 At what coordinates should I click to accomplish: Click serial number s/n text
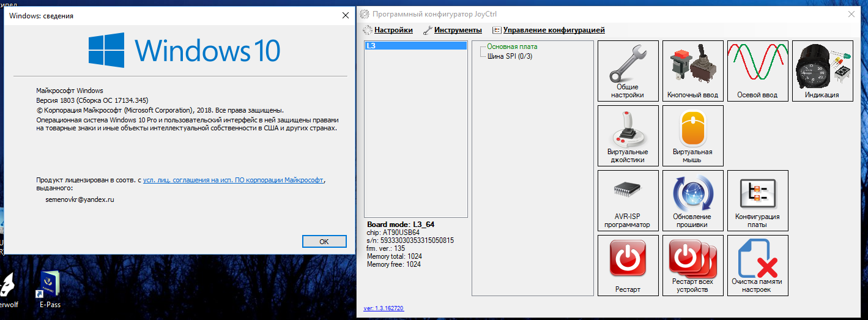410,240
